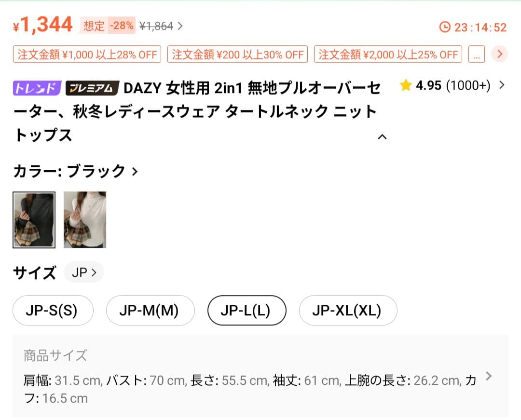
Task: Open カラー: ブラック color options
Action: pos(75,171)
